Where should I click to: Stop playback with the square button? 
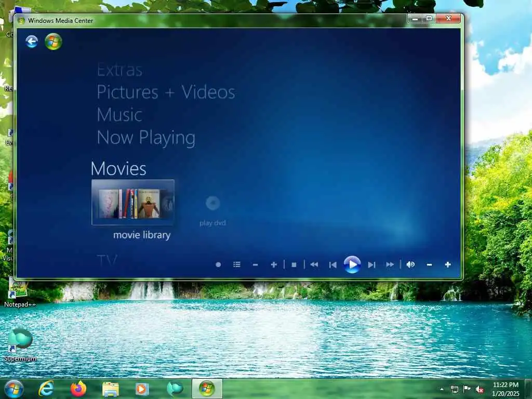pos(294,264)
